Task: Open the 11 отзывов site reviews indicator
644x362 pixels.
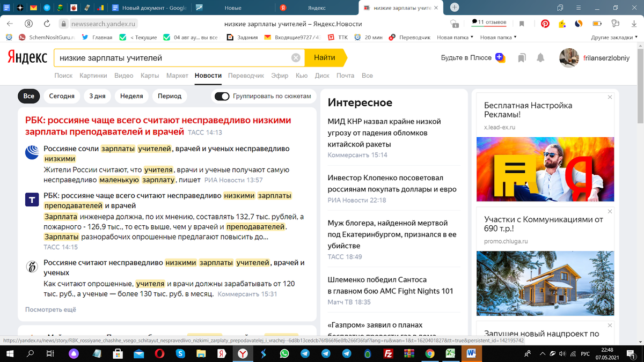Action: pos(489,23)
